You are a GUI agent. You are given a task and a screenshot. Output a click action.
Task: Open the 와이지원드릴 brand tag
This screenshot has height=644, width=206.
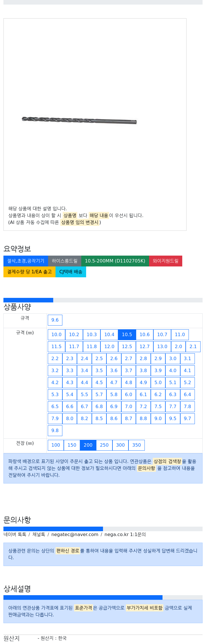[166, 261]
